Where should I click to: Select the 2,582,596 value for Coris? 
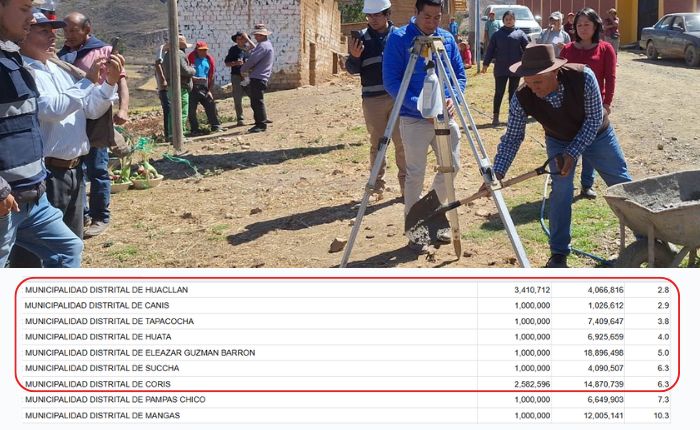[x=532, y=384]
